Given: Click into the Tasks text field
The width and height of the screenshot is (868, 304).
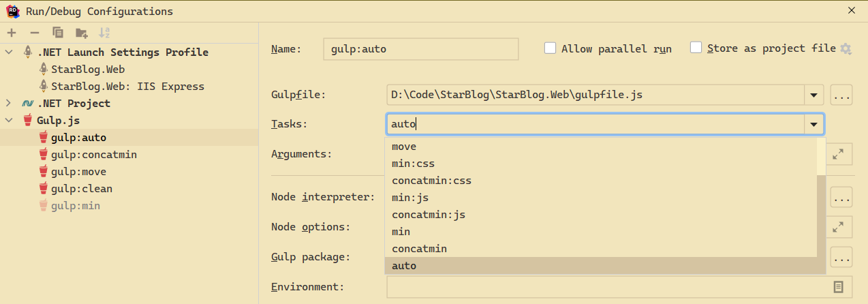Looking at the screenshot, I should [595, 125].
